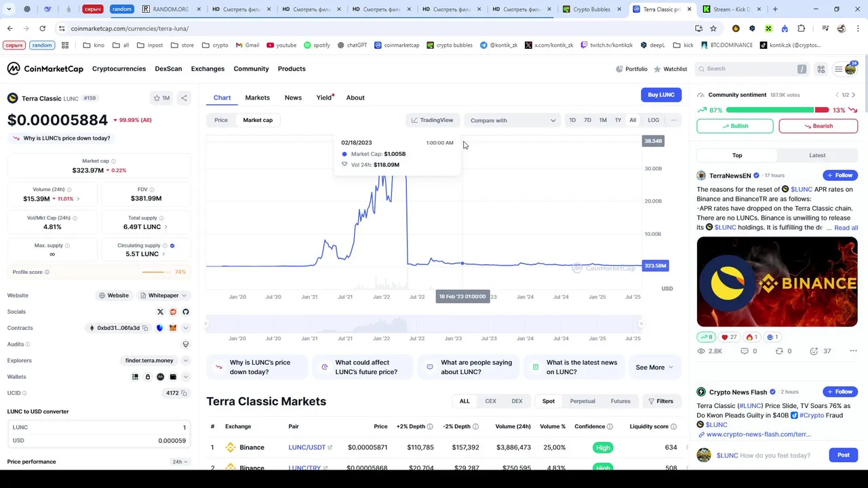Viewport: 868px width, 488px height.
Task: Click the Buy LUNC button
Action: 661,95
